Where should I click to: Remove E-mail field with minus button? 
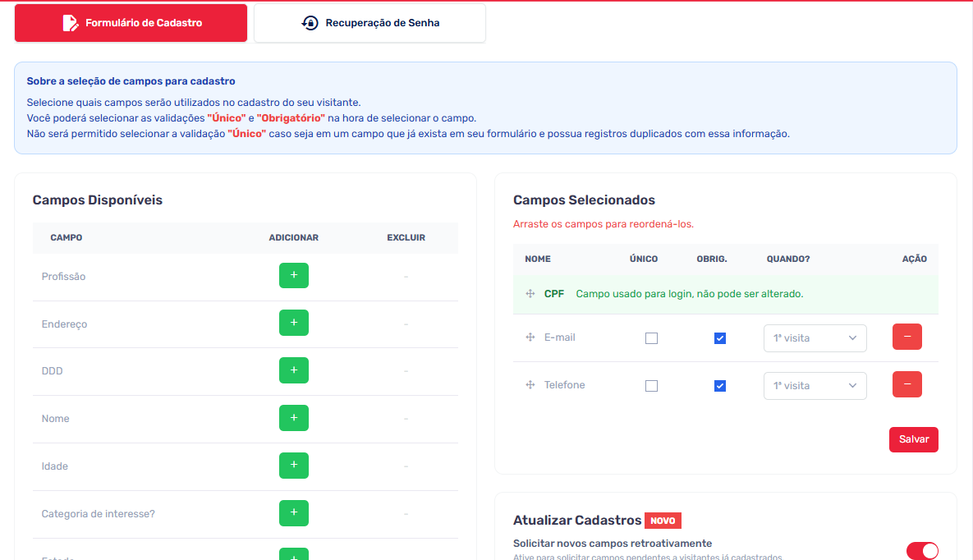[906, 337]
